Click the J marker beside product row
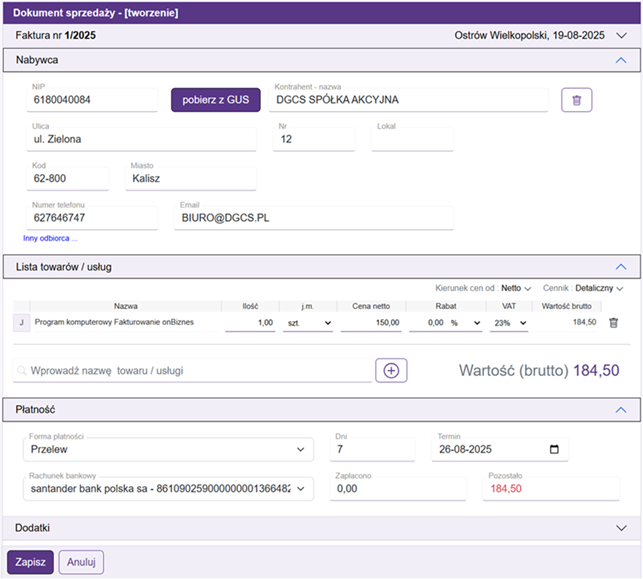Screen dimensions: 643x579 tap(20, 323)
